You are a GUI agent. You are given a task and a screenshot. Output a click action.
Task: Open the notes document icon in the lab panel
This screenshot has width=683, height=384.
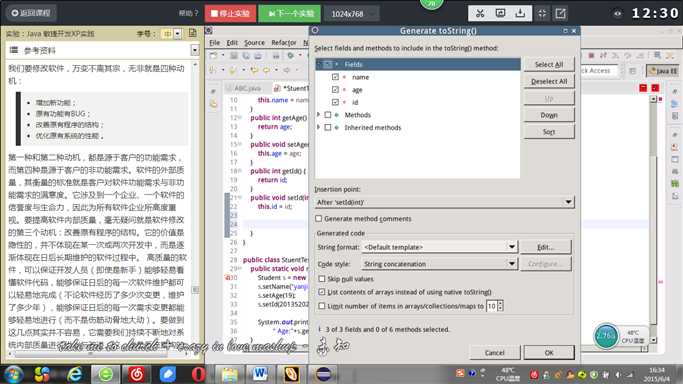pyautogui.click(x=192, y=33)
